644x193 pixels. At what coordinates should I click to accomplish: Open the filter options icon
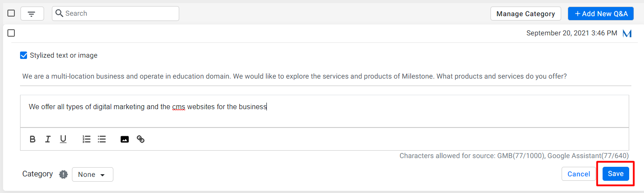tap(32, 14)
